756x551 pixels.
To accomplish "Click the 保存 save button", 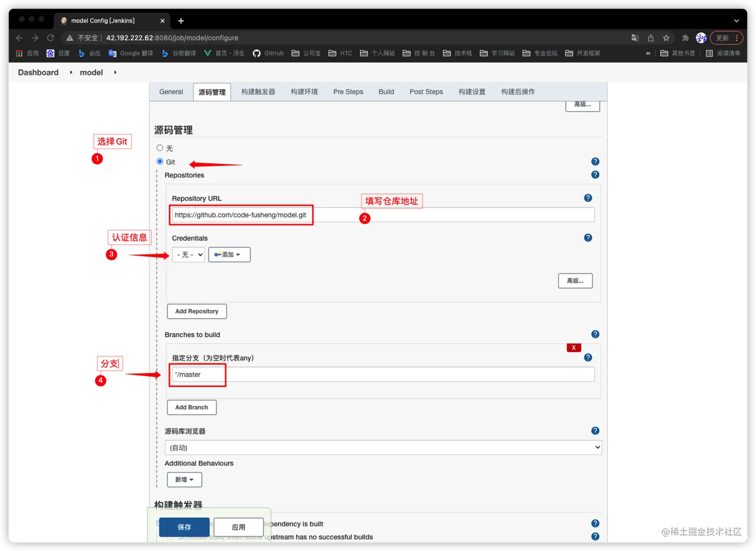I will click(x=184, y=527).
